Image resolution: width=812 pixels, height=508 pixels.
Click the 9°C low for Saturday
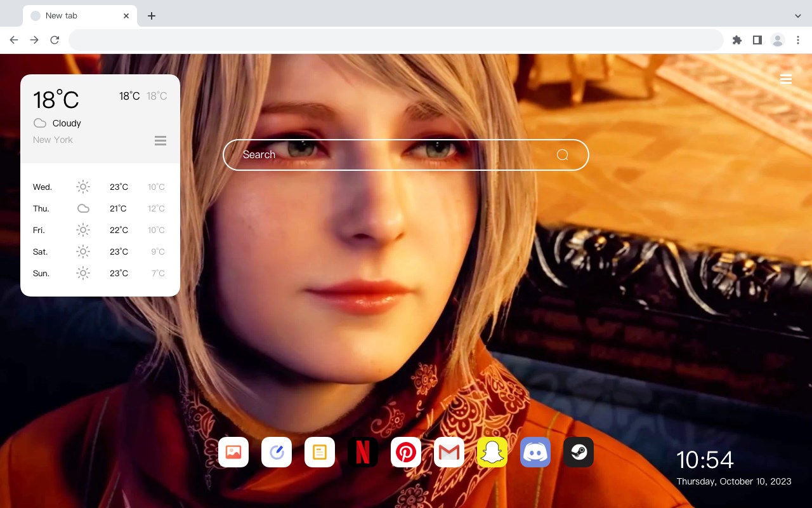(x=158, y=252)
